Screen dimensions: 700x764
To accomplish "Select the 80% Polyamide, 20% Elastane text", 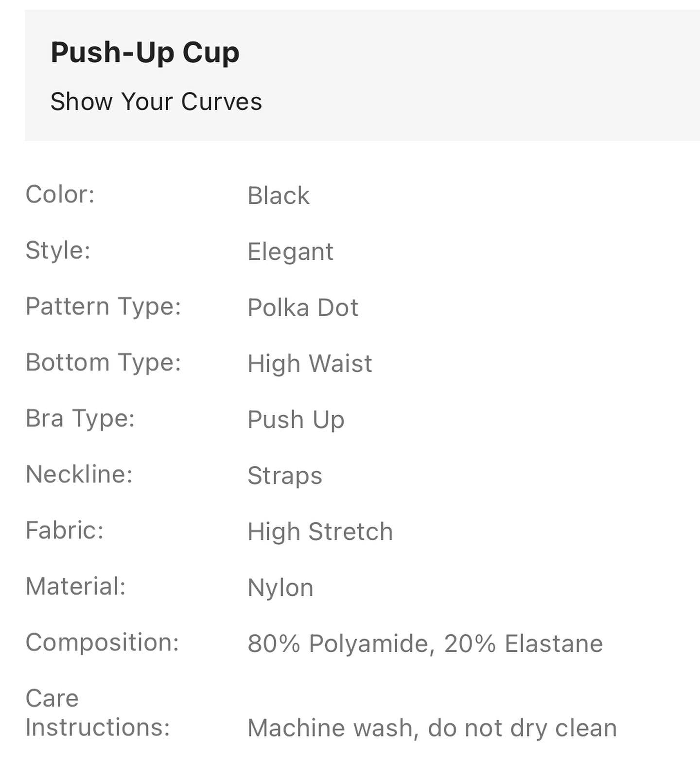I will (425, 643).
